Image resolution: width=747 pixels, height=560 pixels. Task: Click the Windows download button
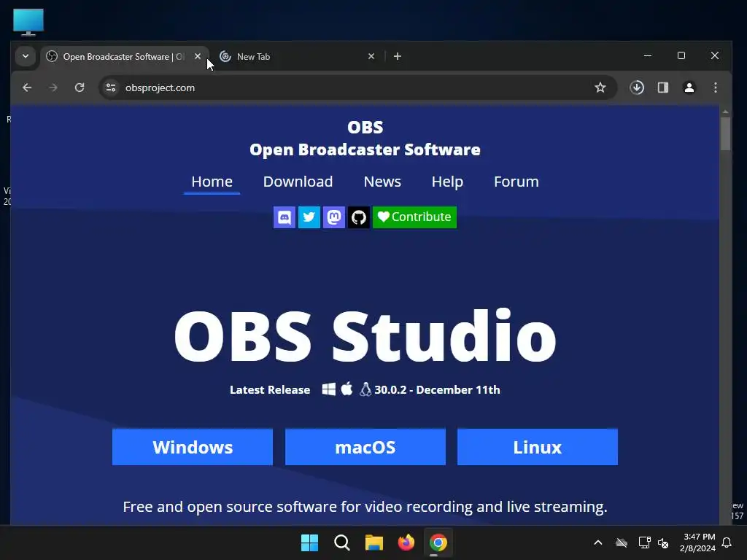(193, 447)
